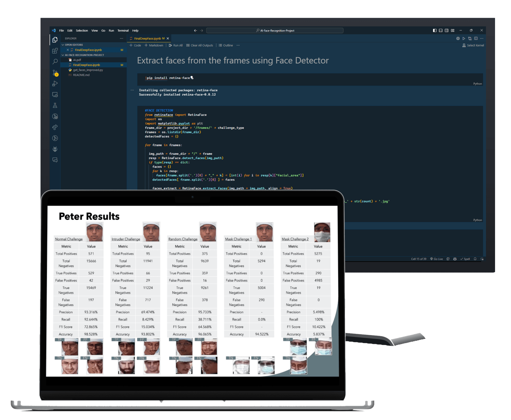This screenshot has width=511, height=420.
Task: Click the run triangle icon in the editor title bar
Action: 464,38
